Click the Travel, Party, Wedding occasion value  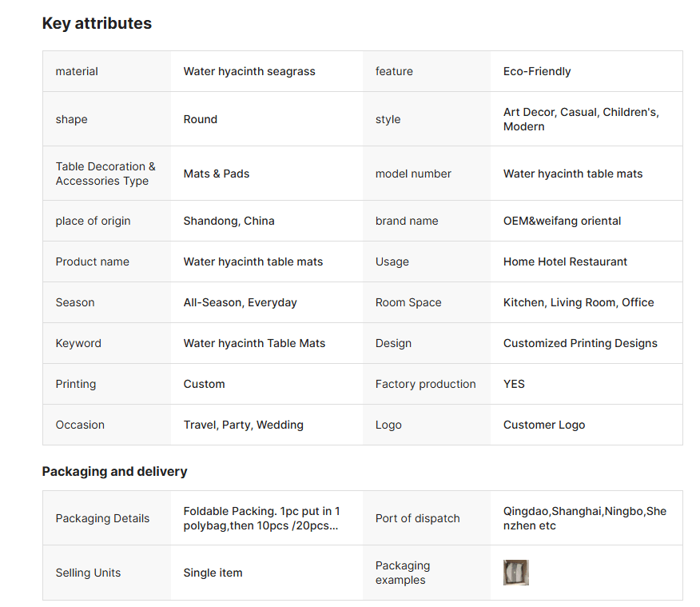click(x=243, y=425)
